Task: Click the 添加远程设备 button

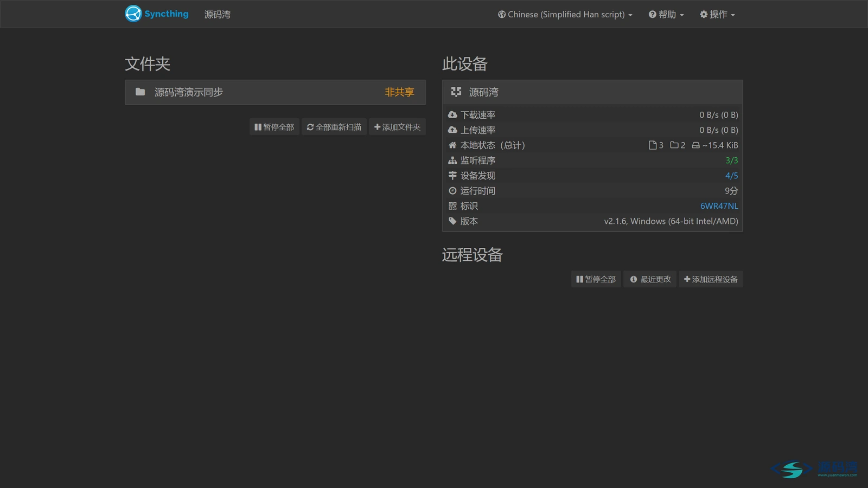Action: (x=711, y=279)
